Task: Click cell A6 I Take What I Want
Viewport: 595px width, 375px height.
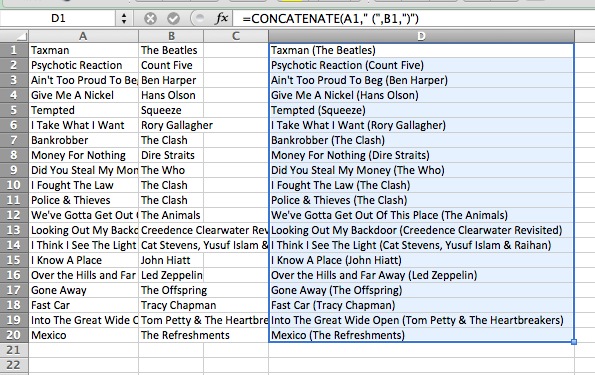Action: coord(83,125)
